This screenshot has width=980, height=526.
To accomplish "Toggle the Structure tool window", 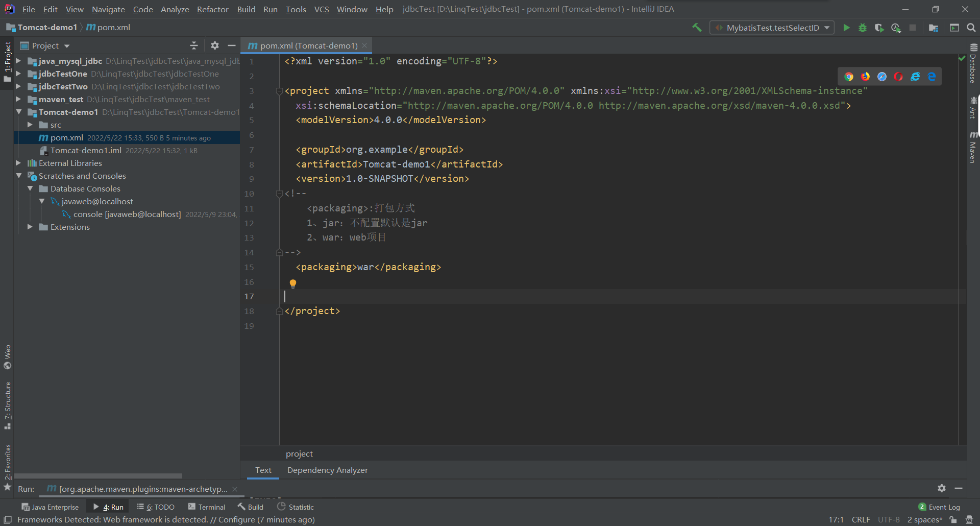I will click(8, 405).
